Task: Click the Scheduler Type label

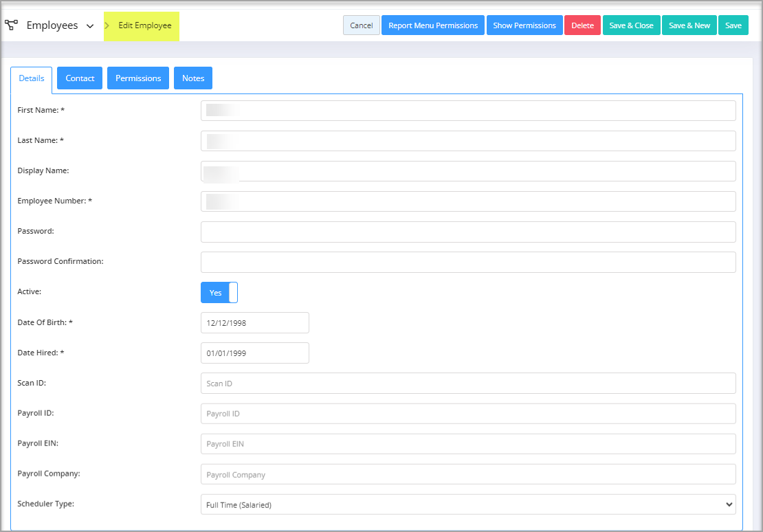Action: 46,504
